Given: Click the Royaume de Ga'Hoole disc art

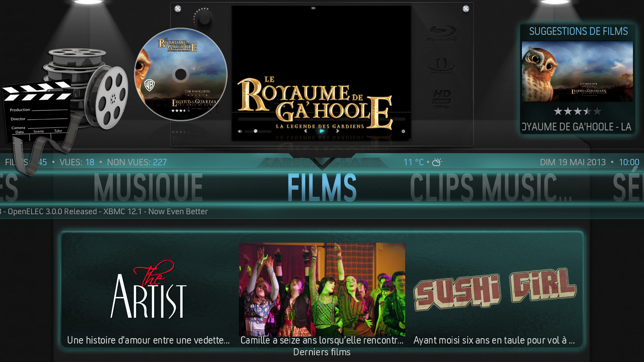Looking at the screenshot, I should (x=181, y=74).
